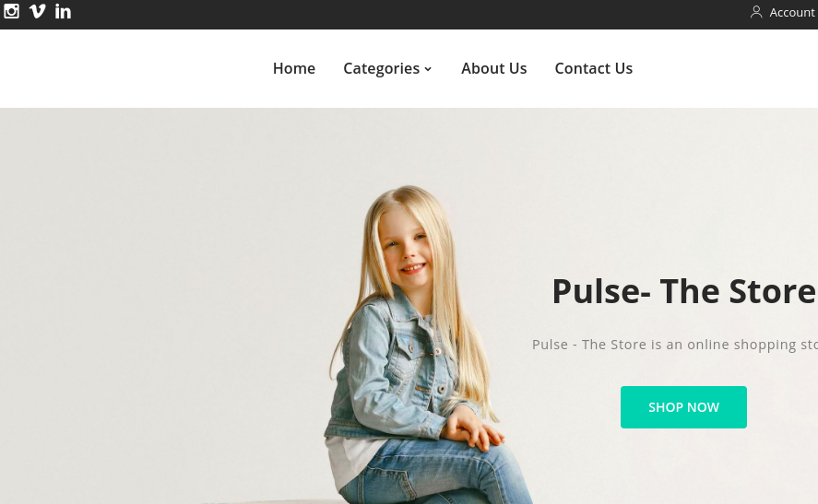Image resolution: width=818 pixels, height=504 pixels.
Task: Visit the About Us page
Action: point(493,68)
